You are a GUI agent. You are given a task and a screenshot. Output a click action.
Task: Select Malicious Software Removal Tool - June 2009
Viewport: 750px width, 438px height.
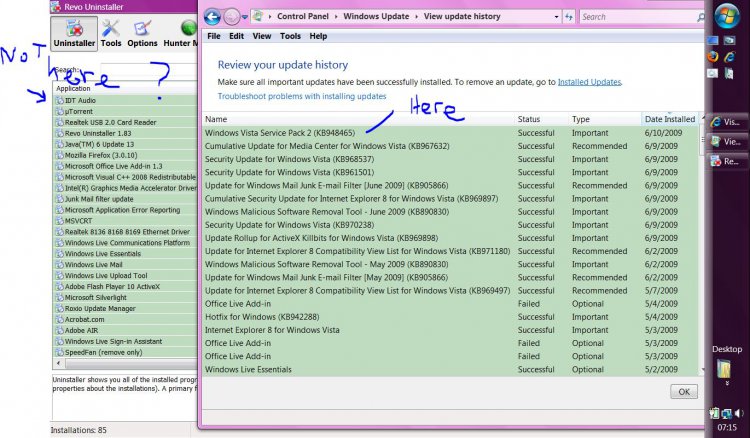tap(450, 212)
